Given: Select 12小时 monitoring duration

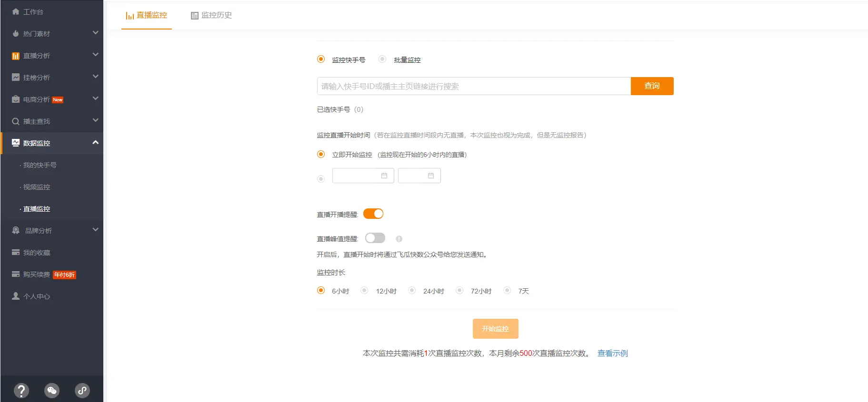Looking at the screenshot, I should pos(364,290).
